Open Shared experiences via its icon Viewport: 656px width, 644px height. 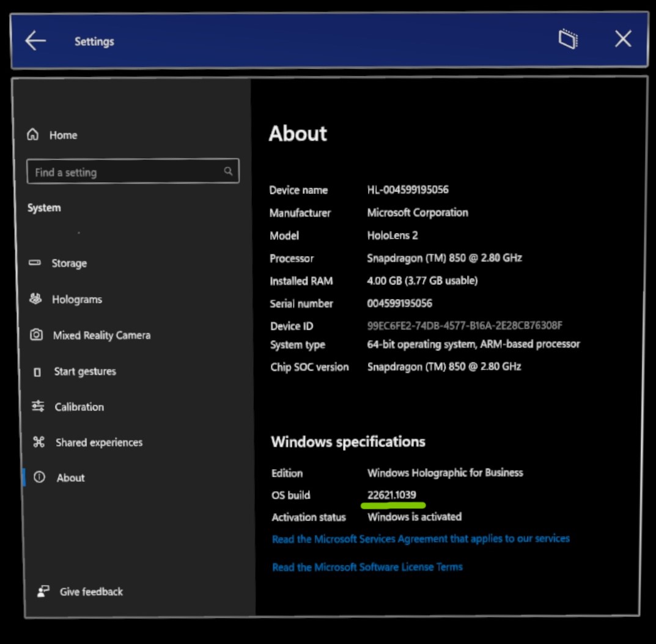tap(38, 442)
